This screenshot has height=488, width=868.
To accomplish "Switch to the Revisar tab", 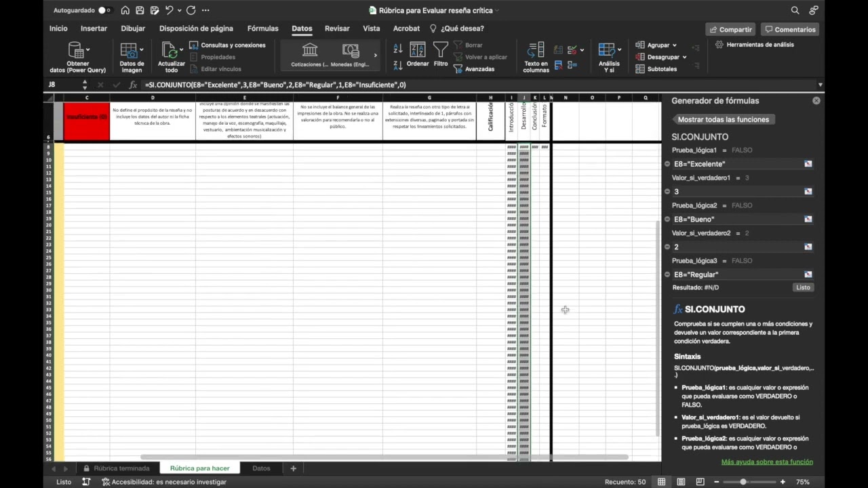I will 337,28.
